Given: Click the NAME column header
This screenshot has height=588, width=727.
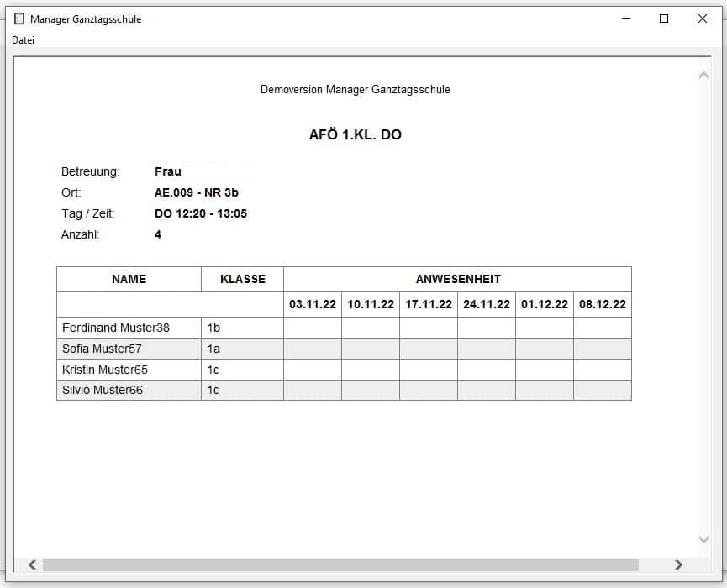Looking at the screenshot, I should pos(128,279).
